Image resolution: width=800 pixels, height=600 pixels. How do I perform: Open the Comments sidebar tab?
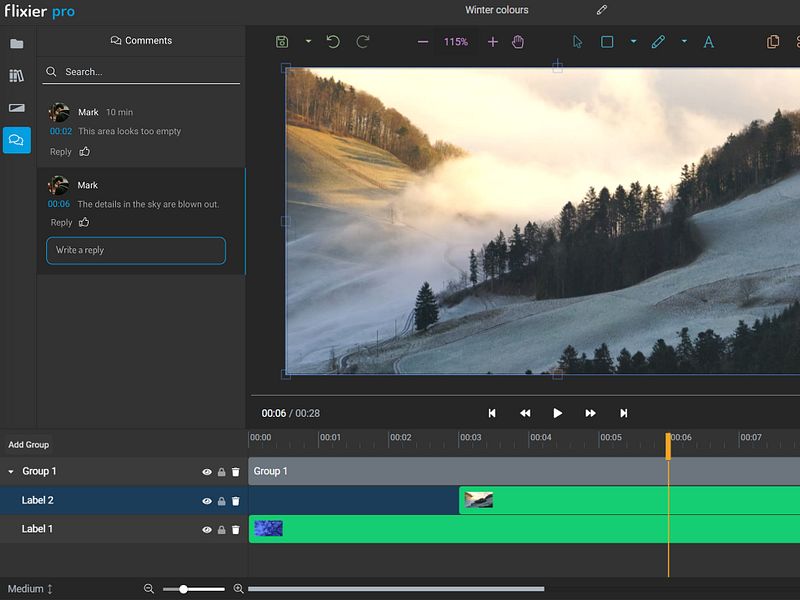click(x=17, y=140)
